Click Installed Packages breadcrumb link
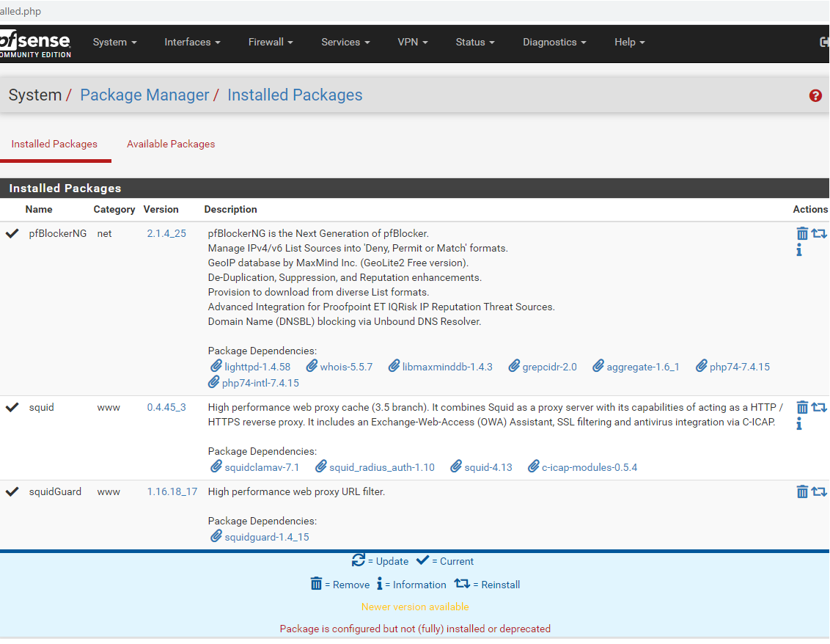 (x=295, y=95)
